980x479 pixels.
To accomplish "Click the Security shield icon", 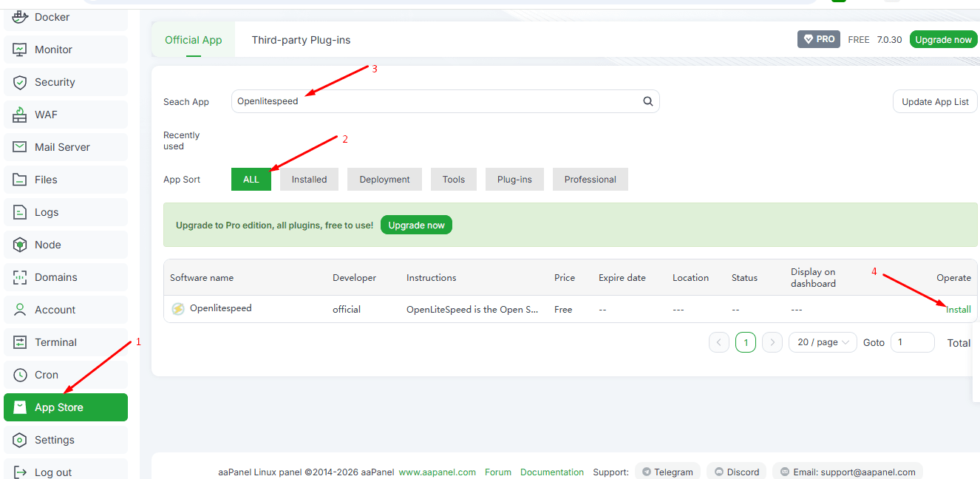I will coord(20,82).
